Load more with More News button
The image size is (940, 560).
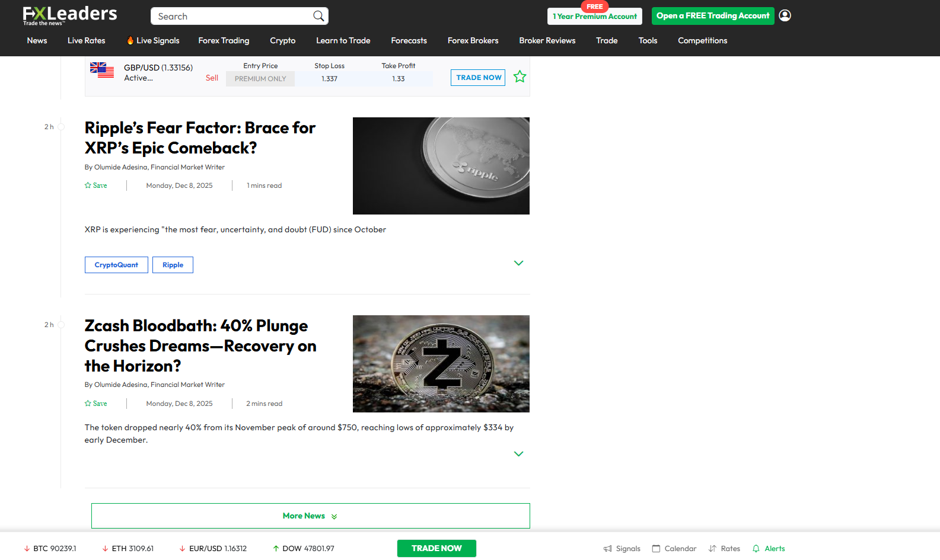coord(310,516)
